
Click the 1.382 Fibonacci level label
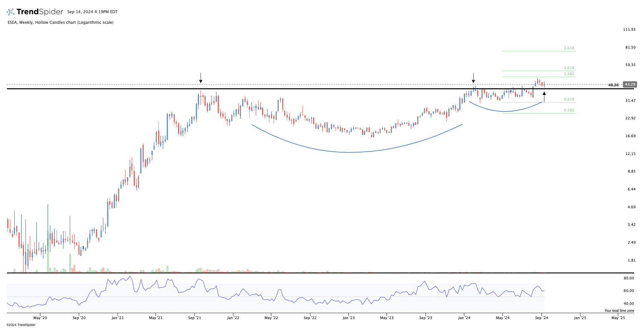click(569, 74)
